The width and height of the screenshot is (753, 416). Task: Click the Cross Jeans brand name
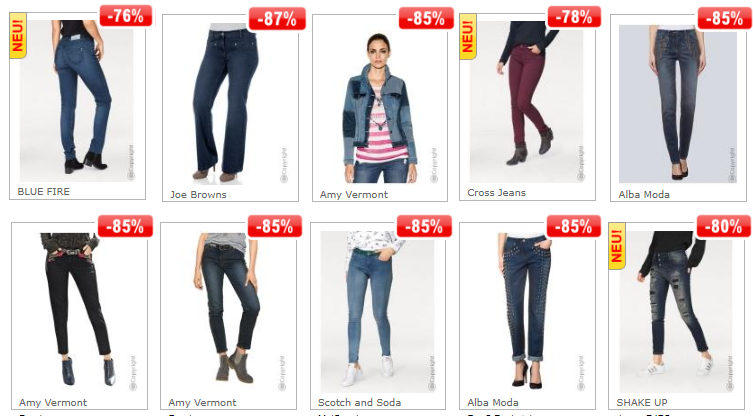coord(497,193)
